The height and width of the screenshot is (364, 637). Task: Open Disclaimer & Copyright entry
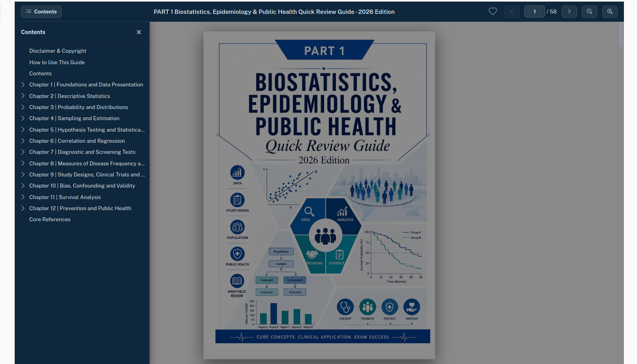(58, 51)
